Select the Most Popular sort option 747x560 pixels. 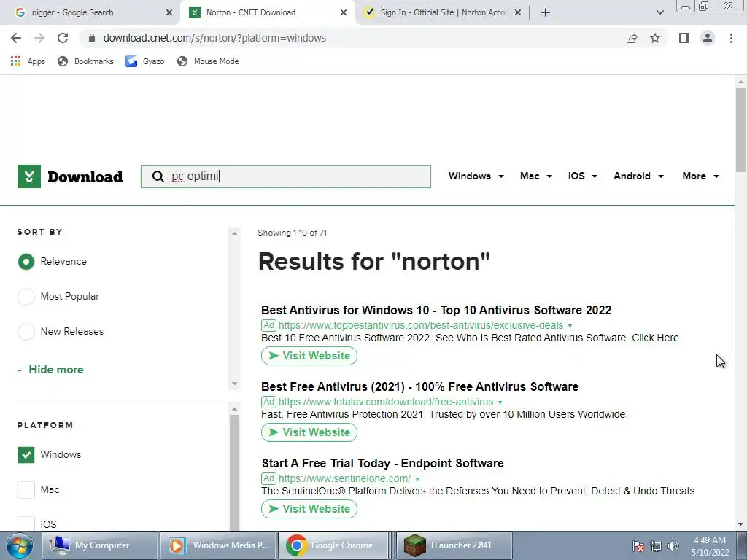click(26, 297)
